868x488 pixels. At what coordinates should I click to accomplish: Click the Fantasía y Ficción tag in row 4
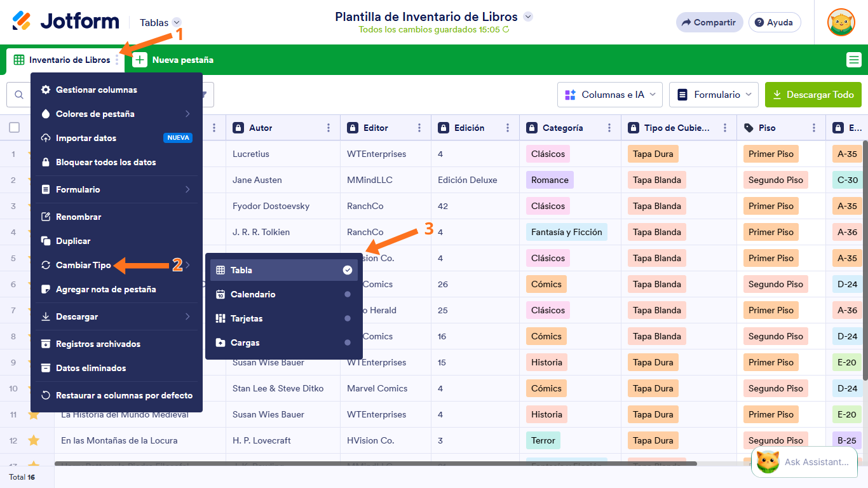[x=567, y=232]
